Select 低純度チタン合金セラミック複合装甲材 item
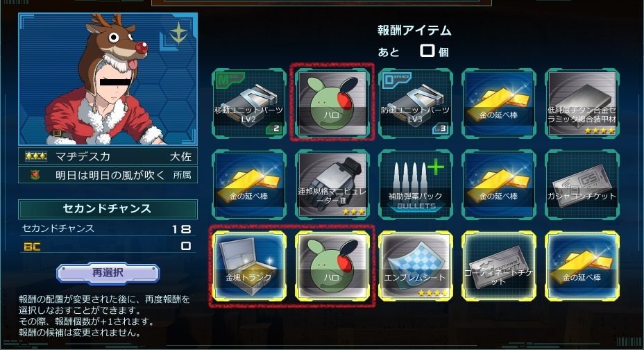Screen dimensions: 644x350 (x=582, y=103)
